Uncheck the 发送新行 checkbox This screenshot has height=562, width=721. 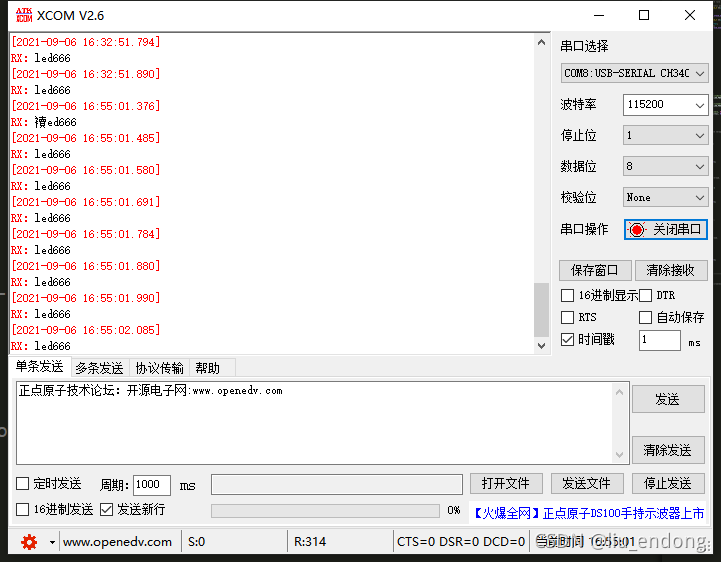point(106,509)
